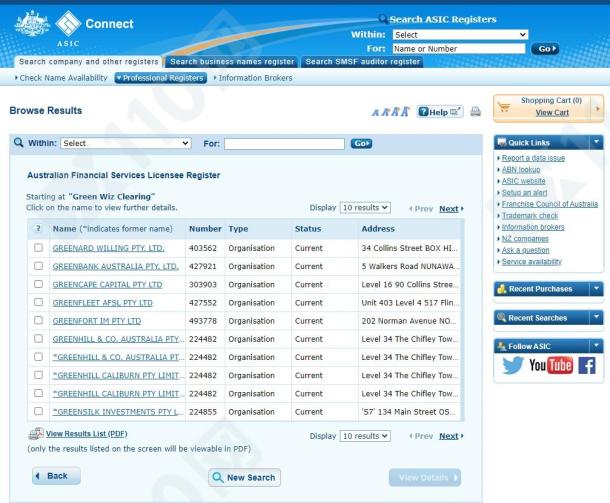
Task: Tick checkbox for GREENARD WILLING PTY. LTD.
Action: (38, 247)
